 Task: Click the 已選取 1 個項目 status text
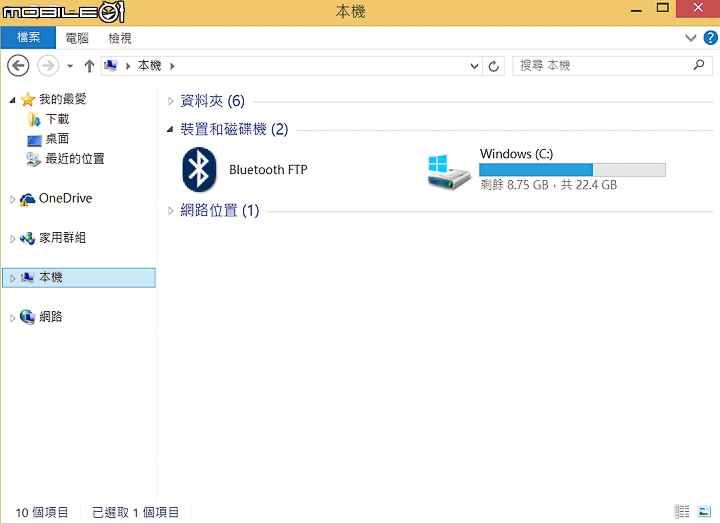click(x=136, y=512)
